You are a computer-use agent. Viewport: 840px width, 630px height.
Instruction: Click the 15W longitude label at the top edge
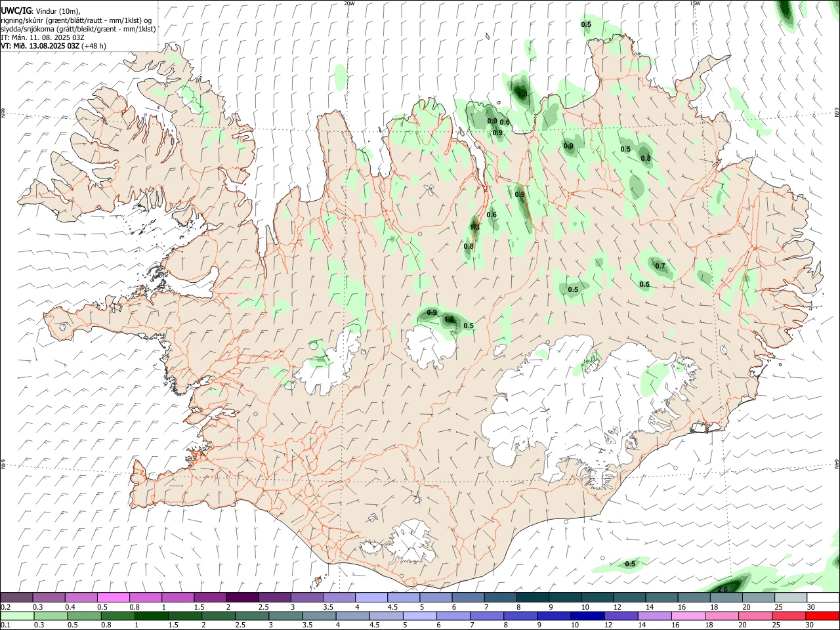pyautogui.click(x=695, y=3)
